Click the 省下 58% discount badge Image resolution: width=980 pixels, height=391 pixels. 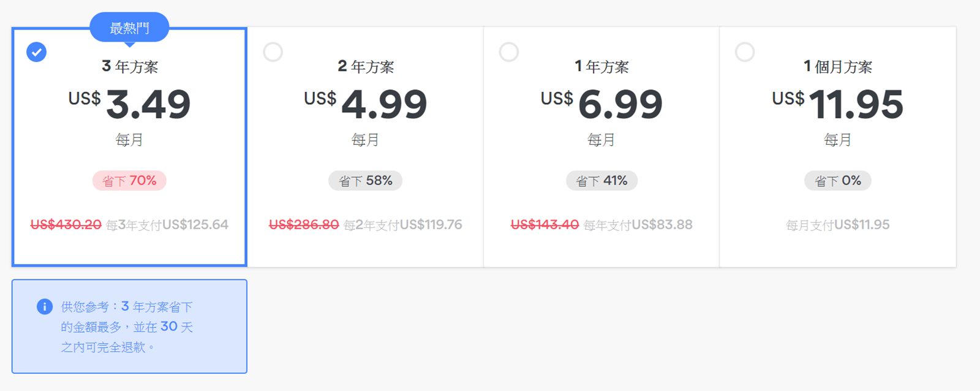(366, 181)
